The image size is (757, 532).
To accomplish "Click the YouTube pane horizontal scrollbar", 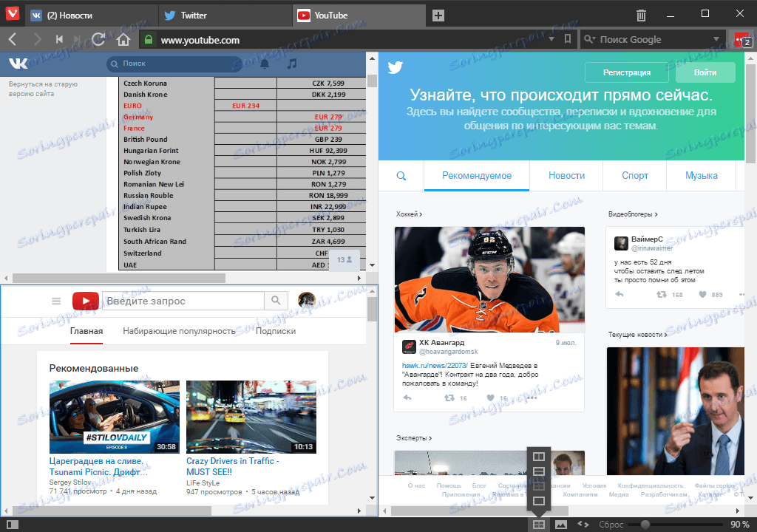I will pyautogui.click(x=112, y=511).
